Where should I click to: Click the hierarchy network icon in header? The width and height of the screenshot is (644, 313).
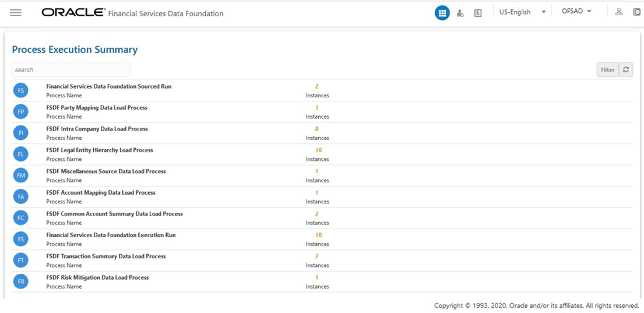(619, 12)
